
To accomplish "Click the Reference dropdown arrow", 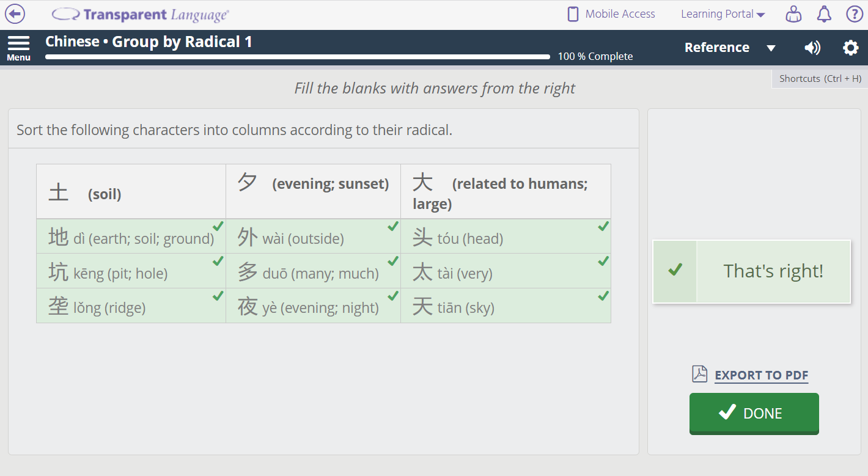I will (771, 48).
